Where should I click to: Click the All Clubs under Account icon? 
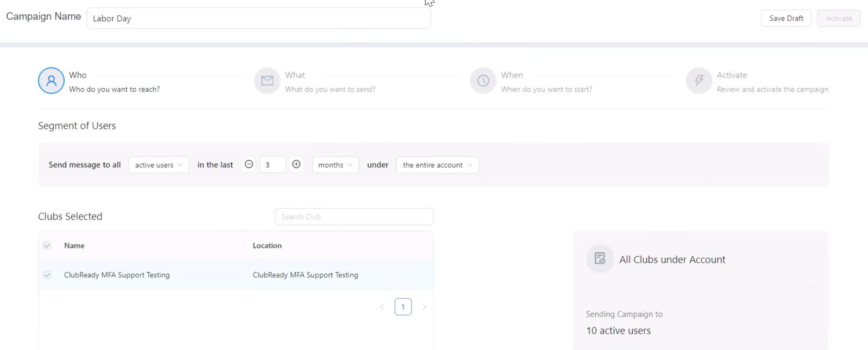point(600,259)
